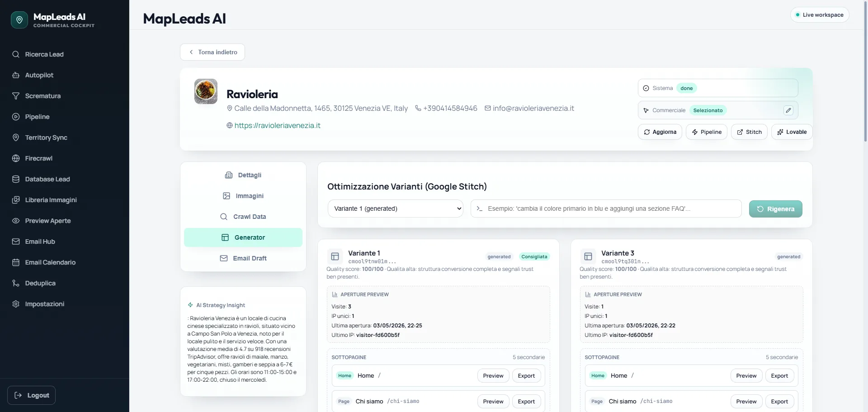Open the ravioleriavenezia.it website link
This screenshot has width=868, height=412.
pyautogui.click(x=277, y=125)
